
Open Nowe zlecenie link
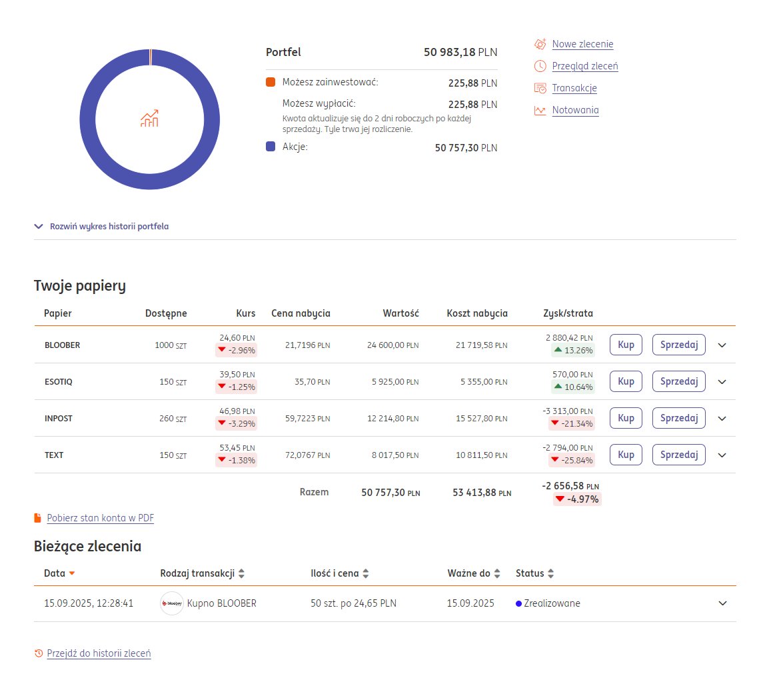[583, 44]
